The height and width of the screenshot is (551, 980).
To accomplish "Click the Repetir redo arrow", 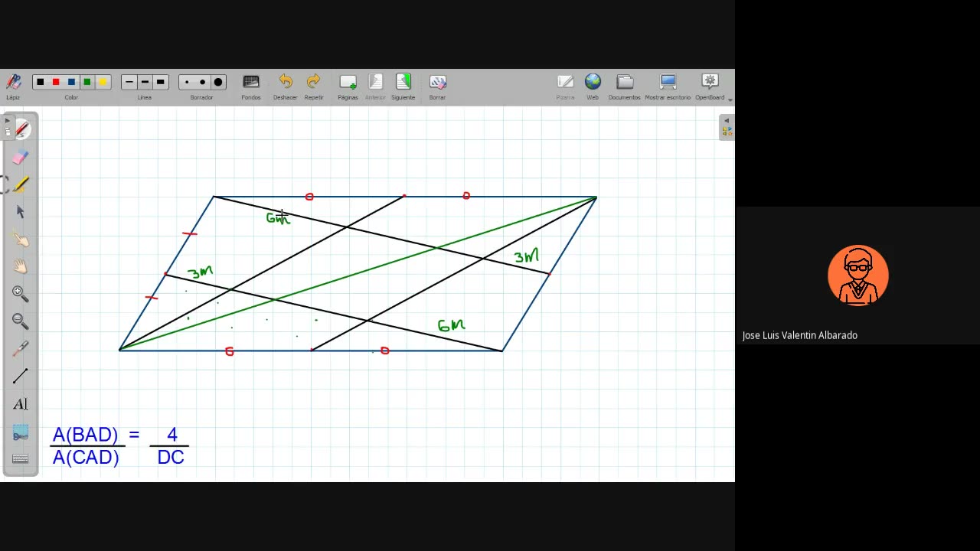I will click(313, 82).
